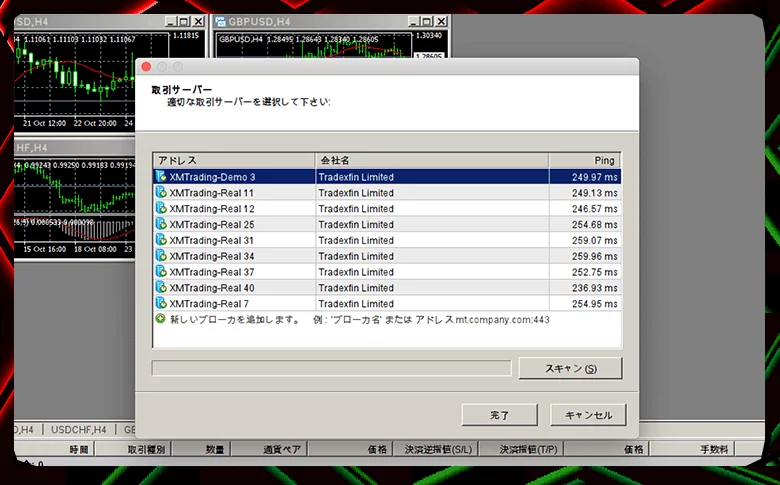
Task: Click the XMTrading-Real 40 server icon
Action: (x=161, y=288)
